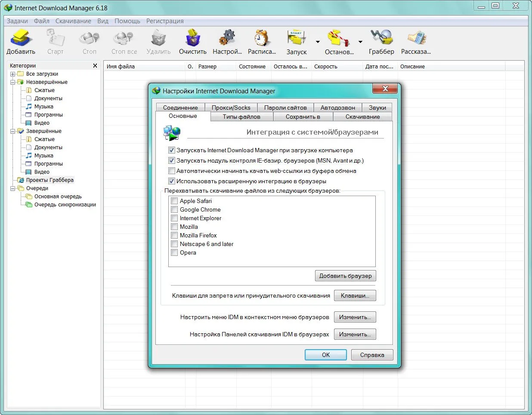
Task: Click the Internet Download Manager title bar icon
Action: (8, 8)
